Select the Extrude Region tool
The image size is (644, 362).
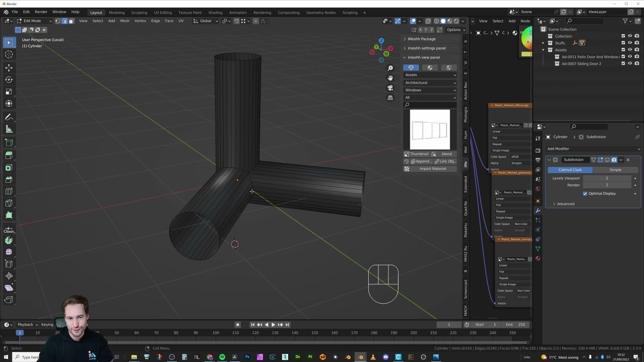click(9, 156)
